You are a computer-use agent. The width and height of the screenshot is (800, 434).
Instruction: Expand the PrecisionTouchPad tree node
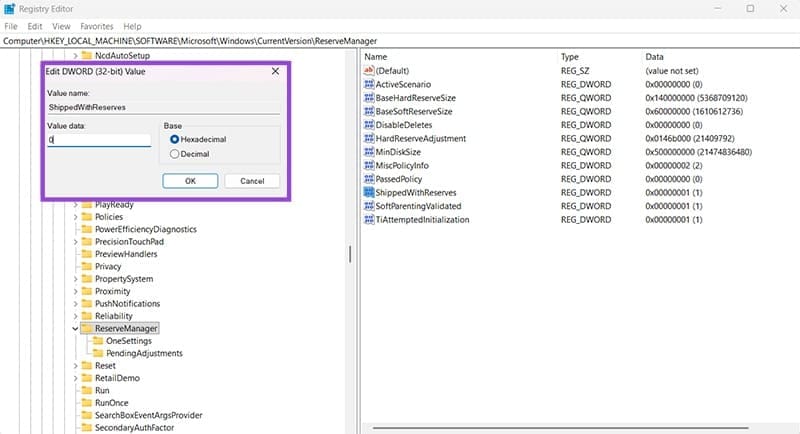(x=76, y=242)
